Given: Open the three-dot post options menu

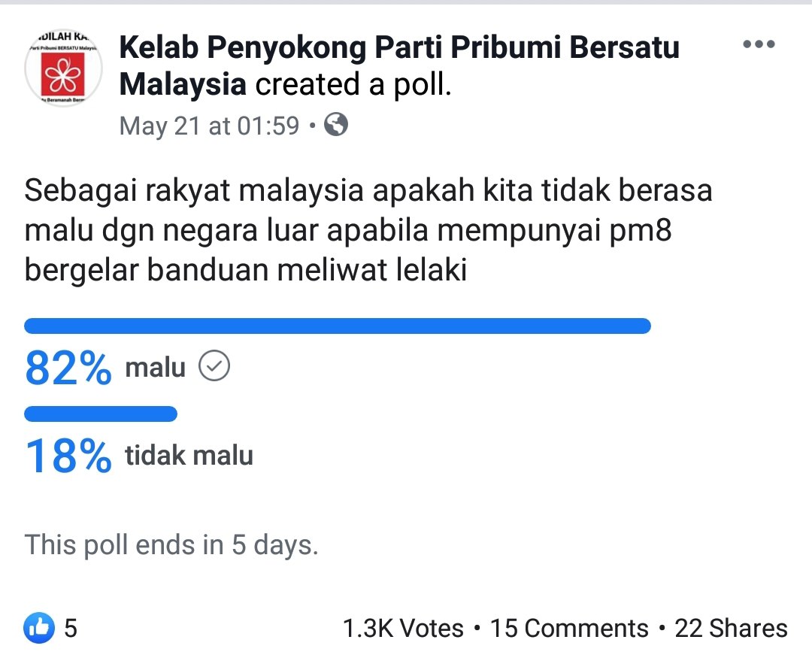Looking at the screenshot, I should click(x=758, y=44).
